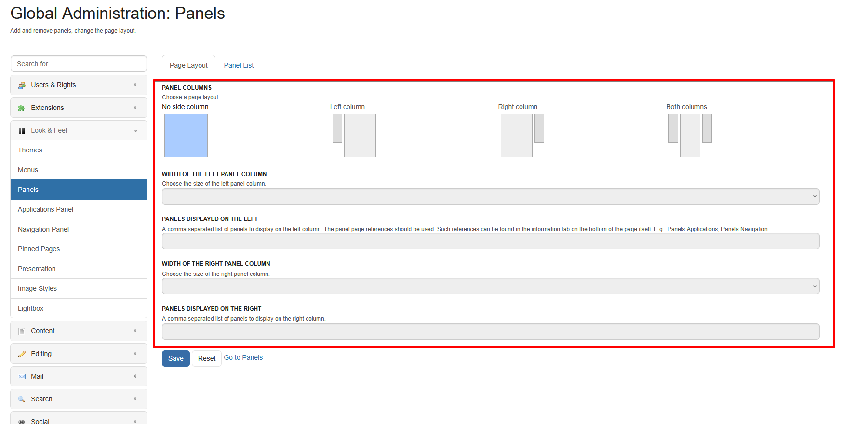The image size is (868, 424).
Task: Click the Search magnifier icon
Action: (x=22, y=399)
